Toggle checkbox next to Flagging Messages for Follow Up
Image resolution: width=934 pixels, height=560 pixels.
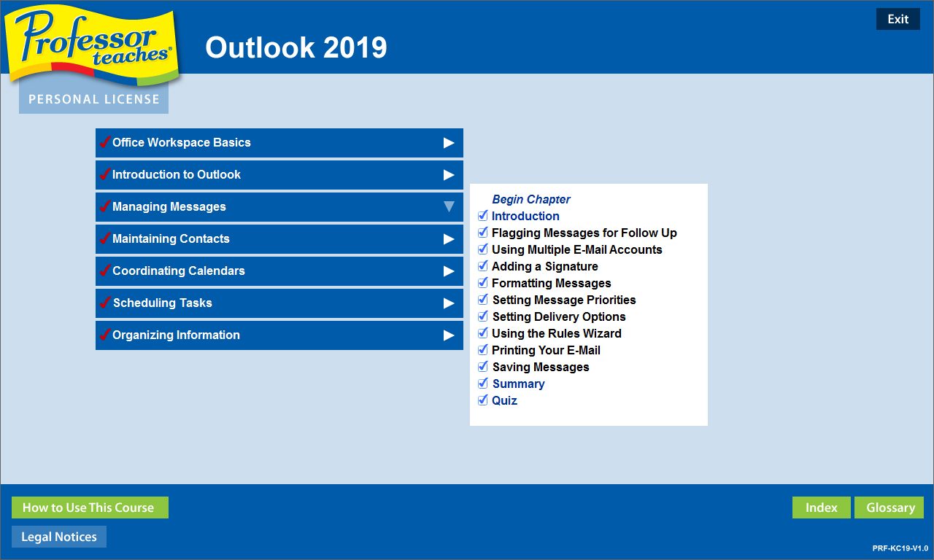pyautogui.click(x=482, y=233)
